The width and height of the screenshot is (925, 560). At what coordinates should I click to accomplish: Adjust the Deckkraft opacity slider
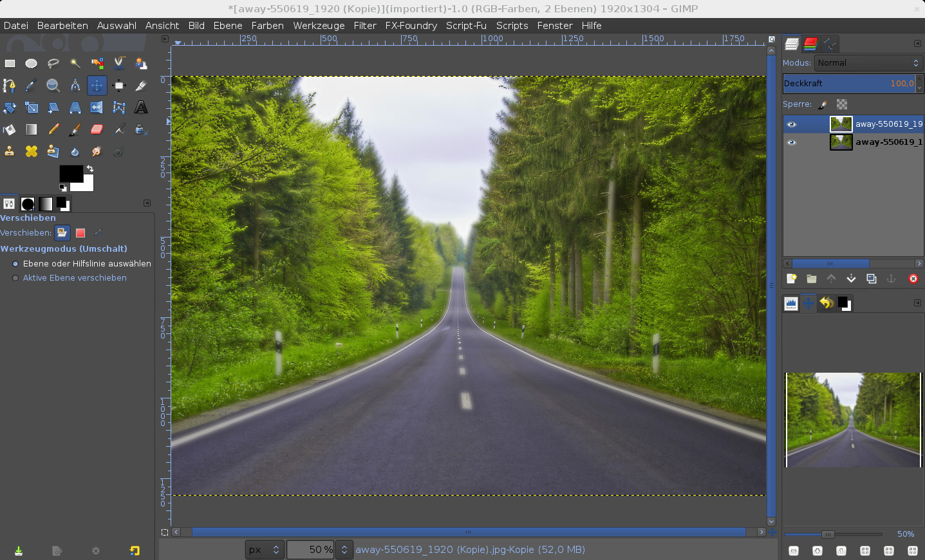(x=849, y=84)
